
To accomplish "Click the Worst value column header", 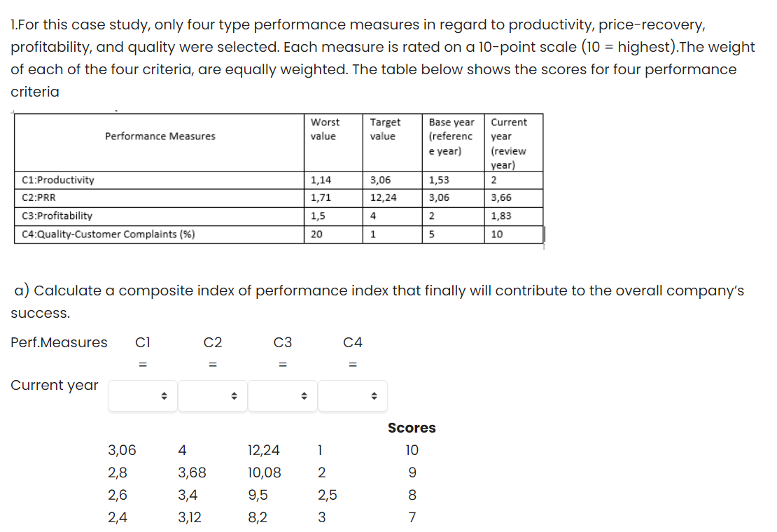I will pos(324,129).
